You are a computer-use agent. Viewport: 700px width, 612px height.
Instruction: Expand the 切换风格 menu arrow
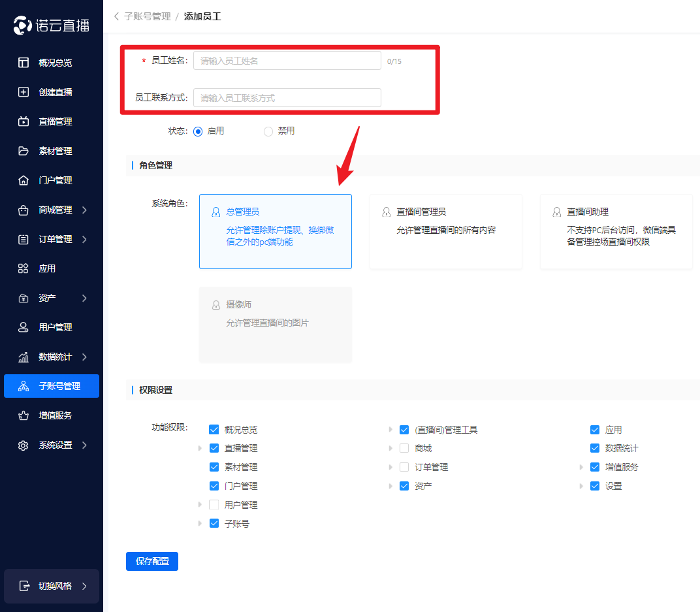click(x=85, y=586)
